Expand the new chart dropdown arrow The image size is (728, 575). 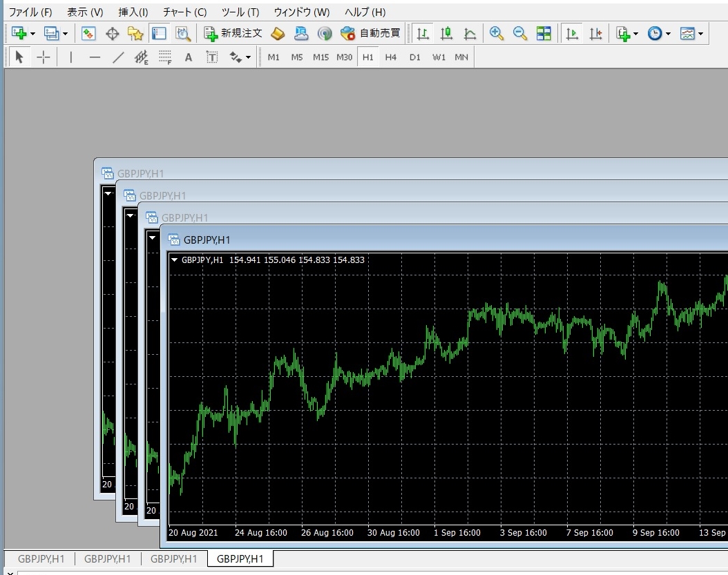(x=32, y=33)
